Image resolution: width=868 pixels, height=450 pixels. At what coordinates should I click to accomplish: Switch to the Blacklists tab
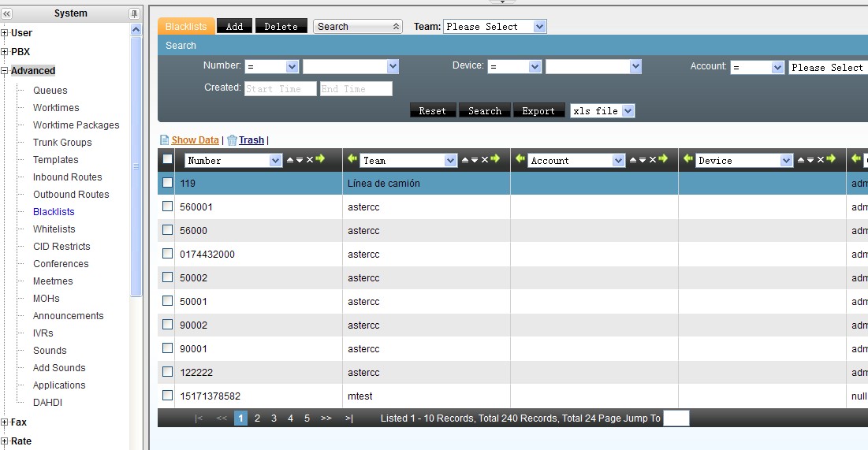[x=186, y=27]
